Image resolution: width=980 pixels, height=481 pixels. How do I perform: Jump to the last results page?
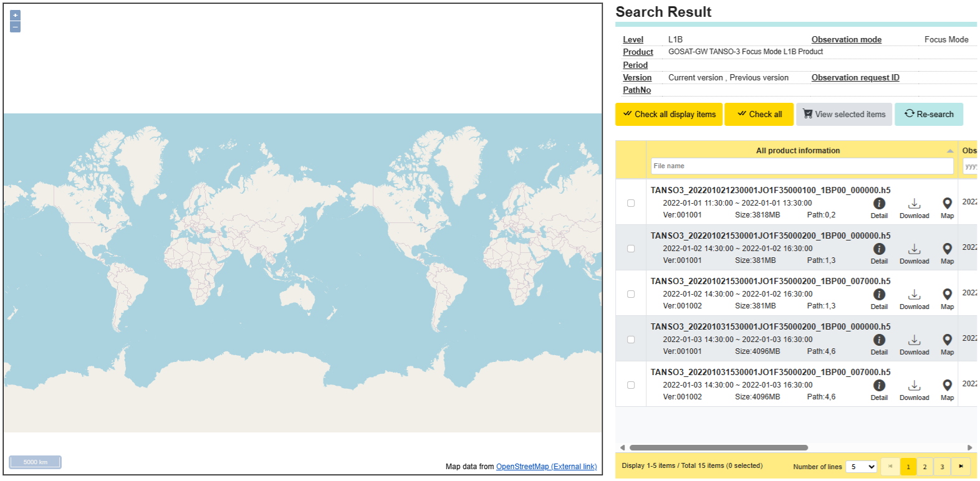[961, 467]
